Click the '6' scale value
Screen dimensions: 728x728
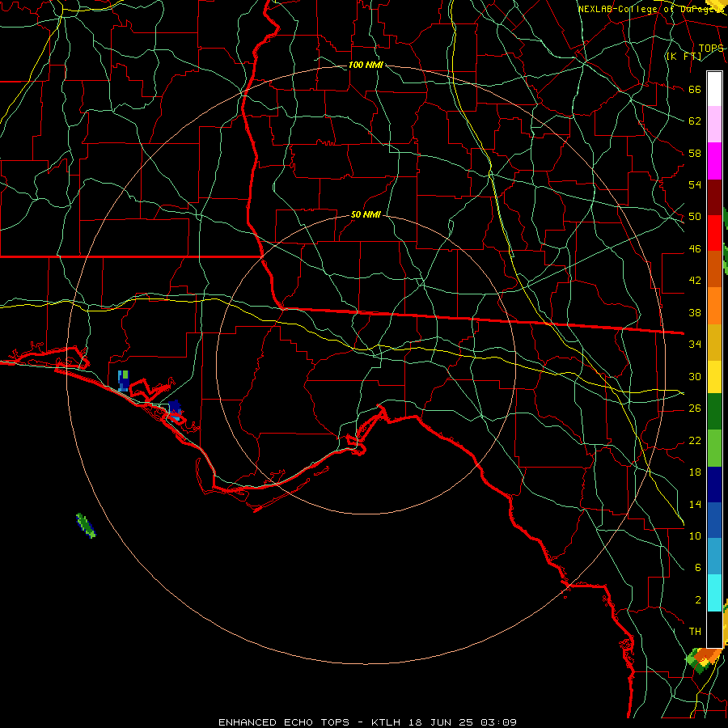pyautogui.click(x=697, y=567)
